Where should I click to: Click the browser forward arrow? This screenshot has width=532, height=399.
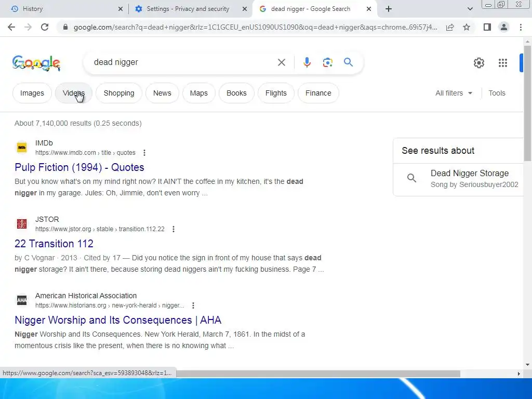click(28, 27)
